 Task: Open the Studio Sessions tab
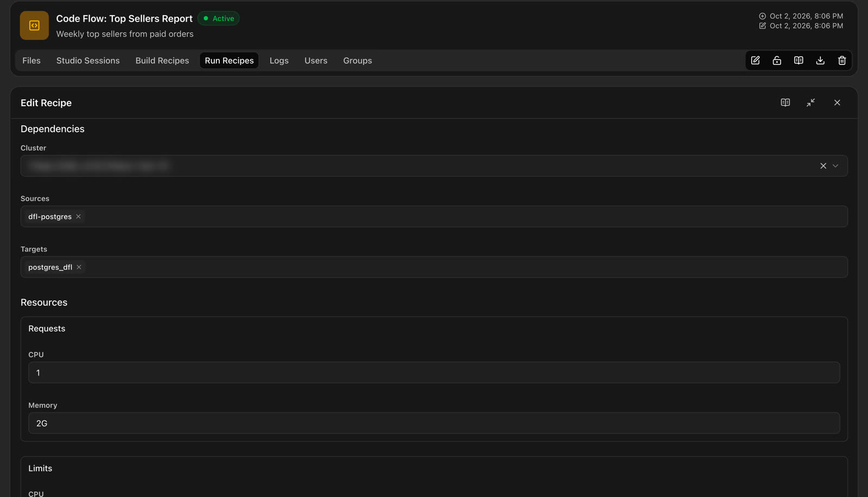(88, 61)
